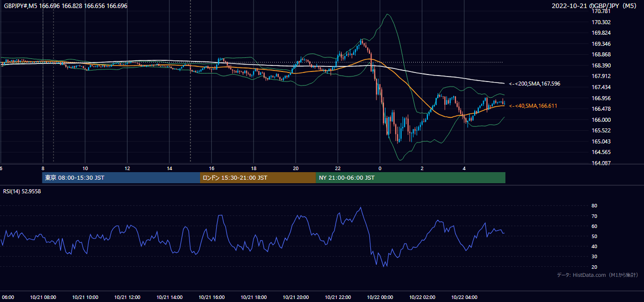Click RSI axis level 40

[x=594, y=246]
